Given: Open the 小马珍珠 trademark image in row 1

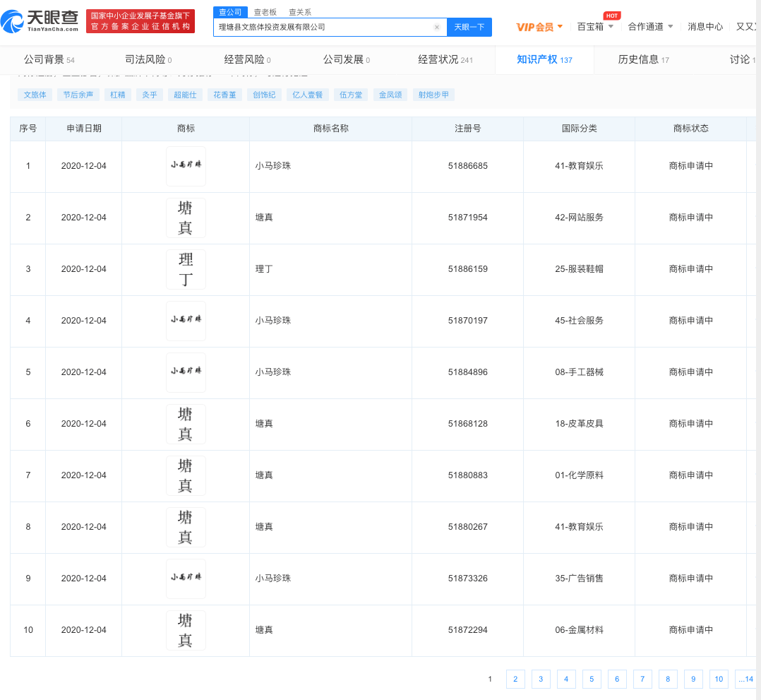Looking at the screenshot, I should pyautogui.click(x=186, y=167).
